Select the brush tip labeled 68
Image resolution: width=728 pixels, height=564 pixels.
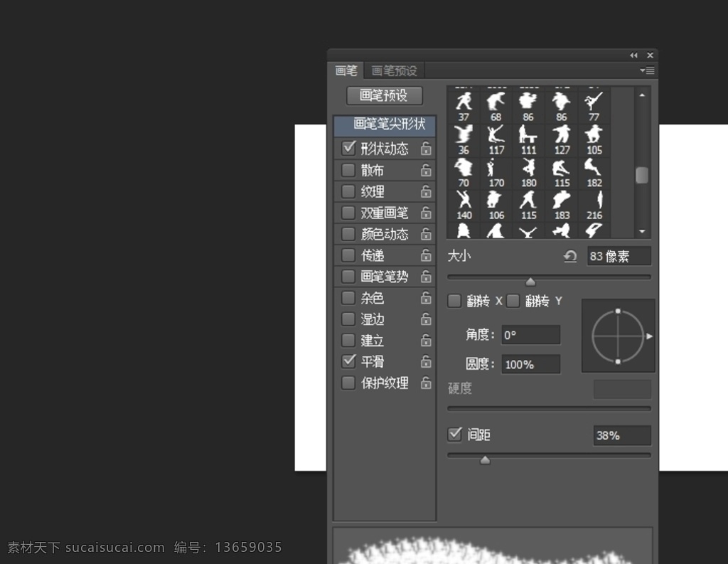496,107
